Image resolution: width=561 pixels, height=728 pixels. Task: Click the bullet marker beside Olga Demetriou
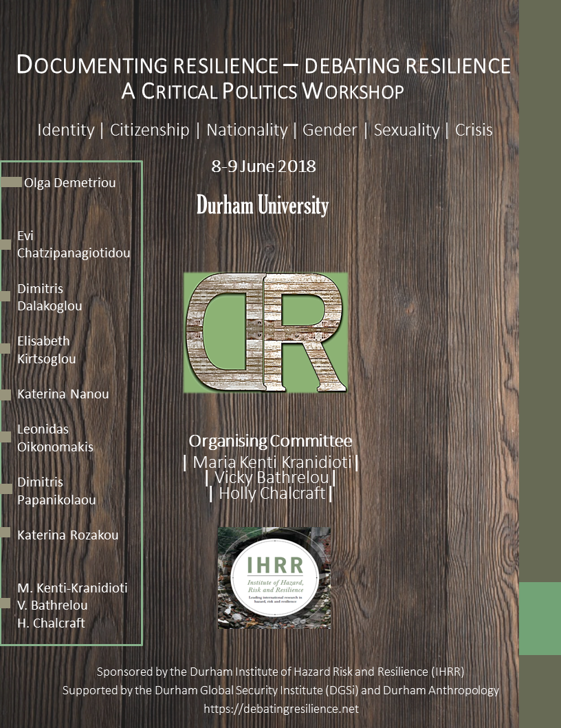click(11, 182)
